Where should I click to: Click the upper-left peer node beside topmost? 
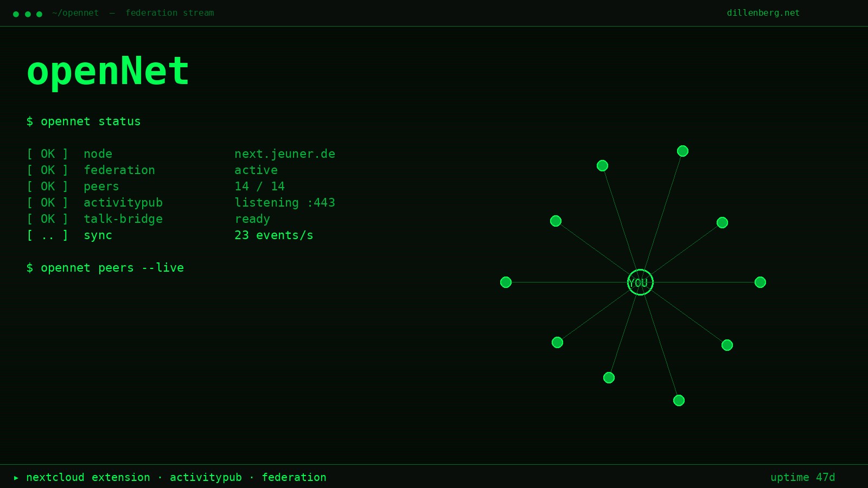pos(602,165)
